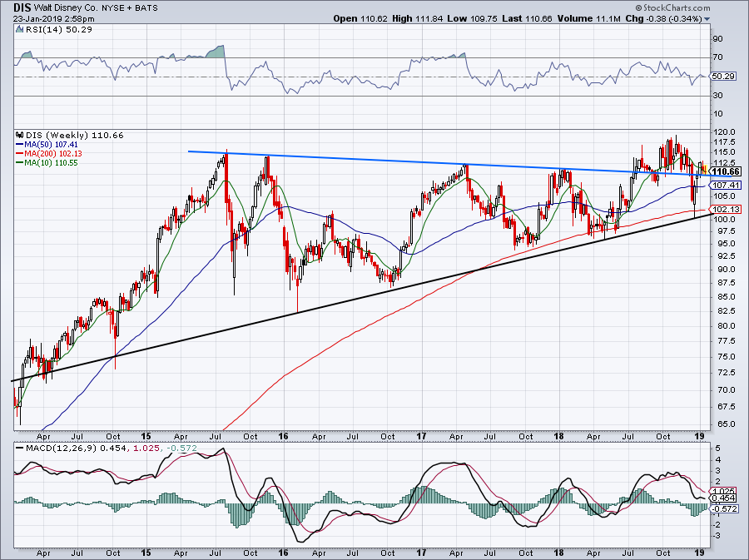Viewport: 749px width, 560px height.
Task: Click the RSI(14) 50.29 legend label
Action: [x=58, y=30]
